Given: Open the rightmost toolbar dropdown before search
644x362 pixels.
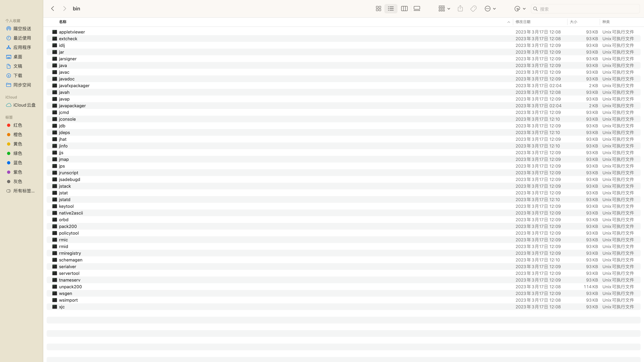Looking at the screenshot, I should click(x=520, y=9).
